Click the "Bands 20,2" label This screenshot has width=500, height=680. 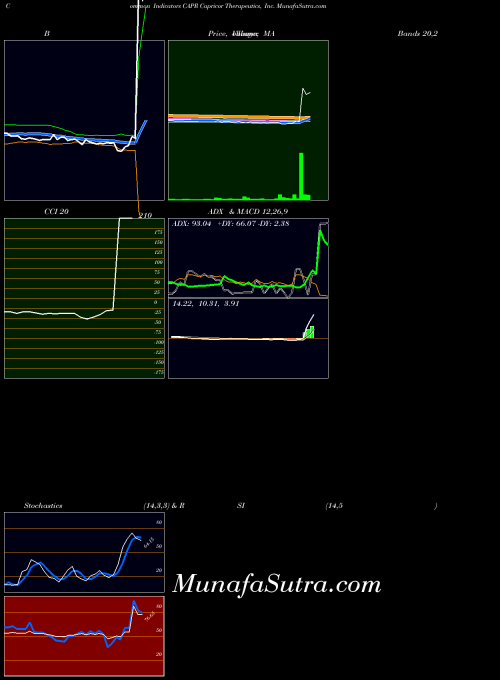tap(418, 33)
